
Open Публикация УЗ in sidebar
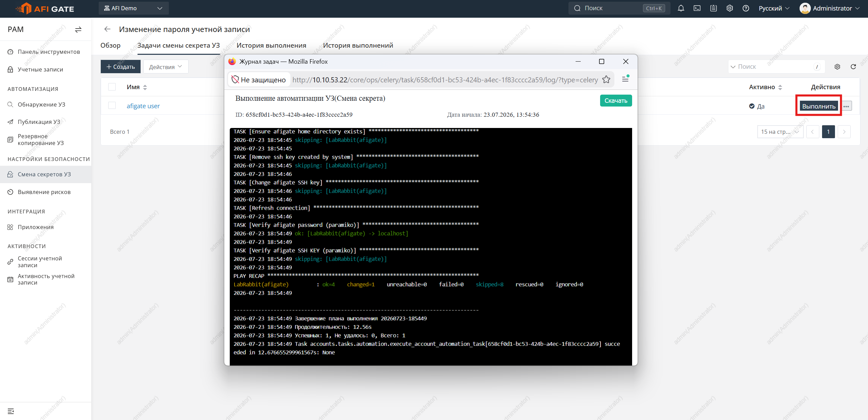pyautogui.click(x=46, y=122)
